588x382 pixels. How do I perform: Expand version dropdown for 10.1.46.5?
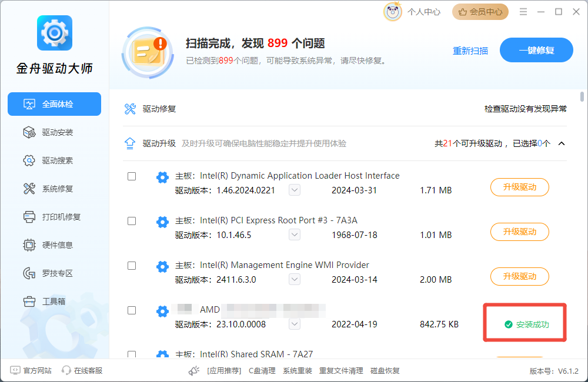pyautogui.click(x=295, y=234)
